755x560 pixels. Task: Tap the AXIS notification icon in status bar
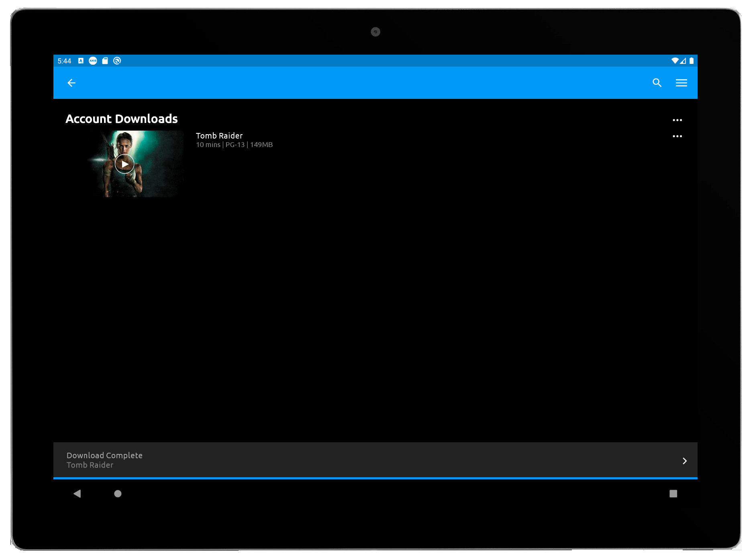point(93,61)
